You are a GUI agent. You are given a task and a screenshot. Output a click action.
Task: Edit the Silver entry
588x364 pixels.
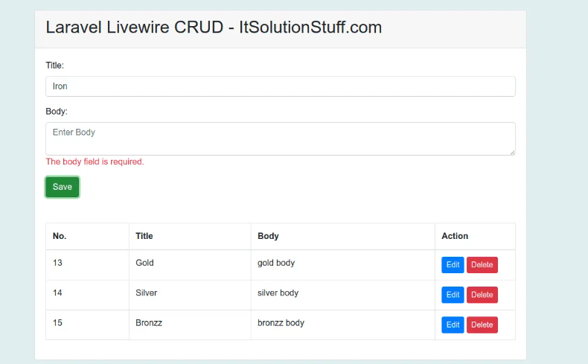pyautogui.click(x=453, y=295)
